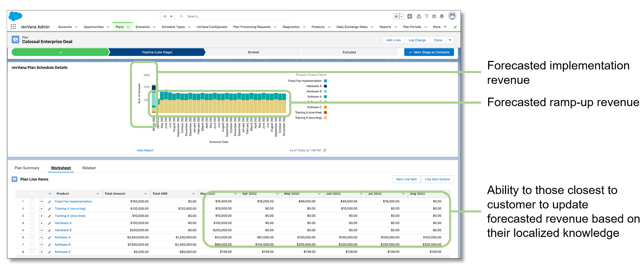Open row actions for Software B
This screenshot has height=271, width=644.
(x=41, y=245)
